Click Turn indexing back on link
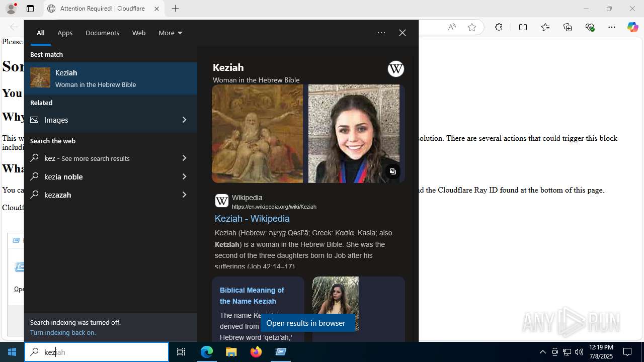644x362 pixels. click(63, 332)
